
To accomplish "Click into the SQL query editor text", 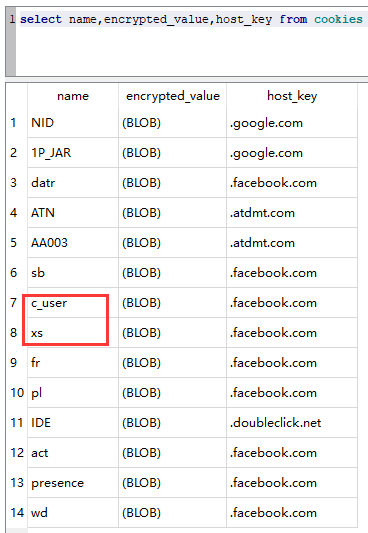I will tap(192, 19).
